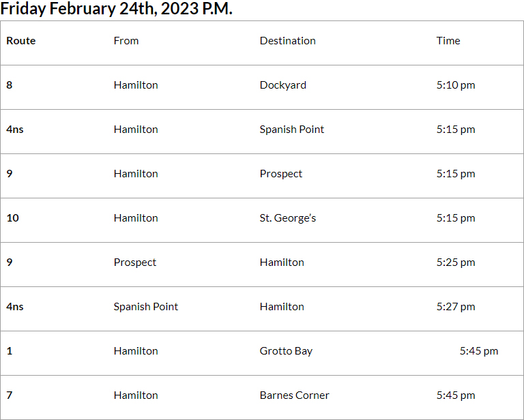Click Prospect in the Destination column
Screen dimensions: 524x420
point(280,174)
